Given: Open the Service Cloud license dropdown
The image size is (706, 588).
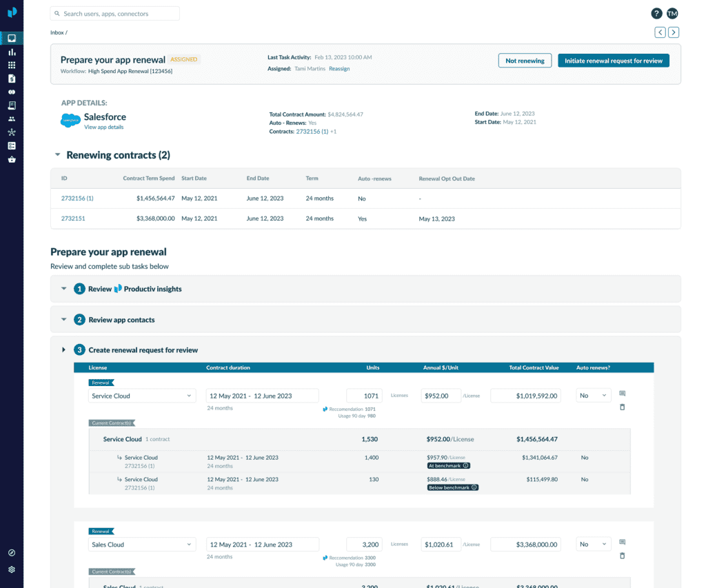Looking at the screenshot, I should click(x=142, y=396).
